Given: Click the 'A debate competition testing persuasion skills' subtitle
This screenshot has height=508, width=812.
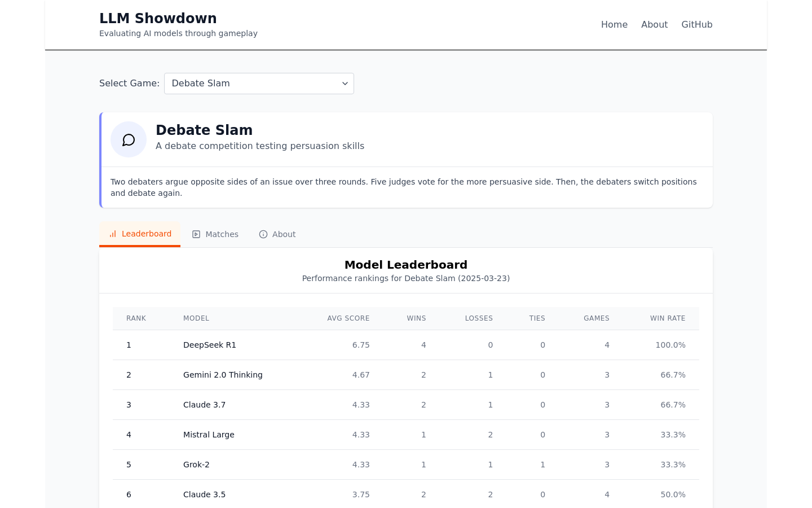Looking at the screenshot, I should tap(260, 146).
